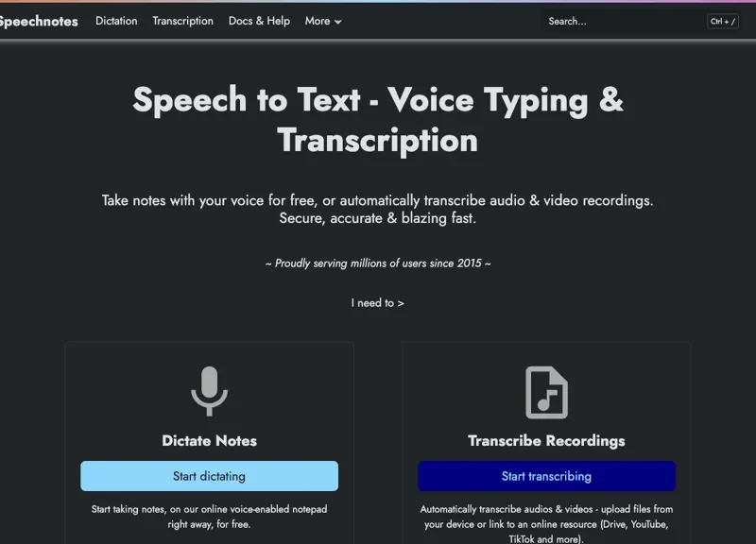
Task: Click the Dictate Notes card
Action: tap(209, 476)
